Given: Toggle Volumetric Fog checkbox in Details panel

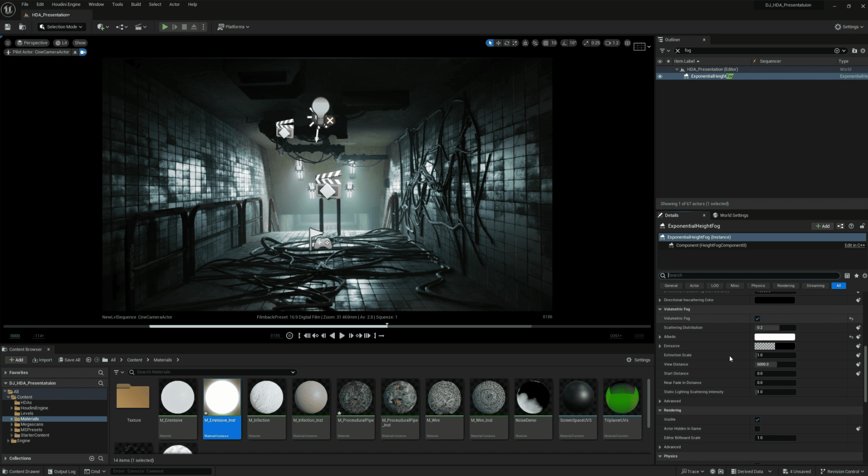Looking at the screenshot, I should (x=757, y=318).
